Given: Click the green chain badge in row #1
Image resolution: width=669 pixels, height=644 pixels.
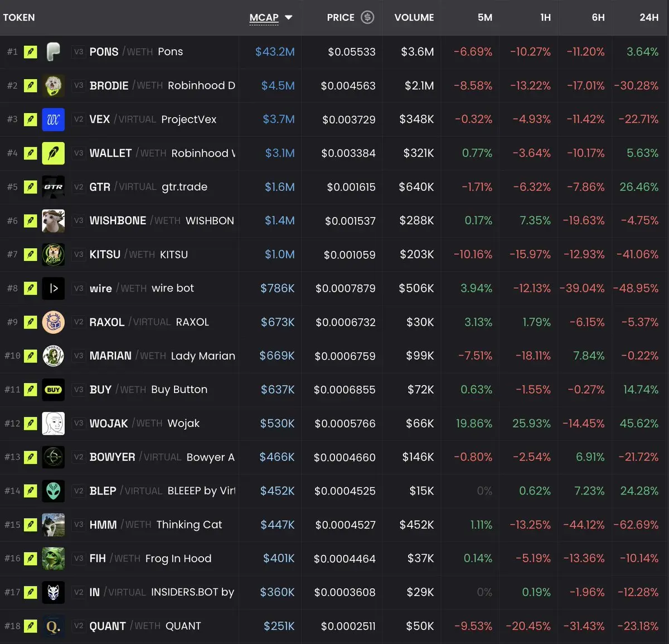Looking at the screenshot, I should click(31, 52).
